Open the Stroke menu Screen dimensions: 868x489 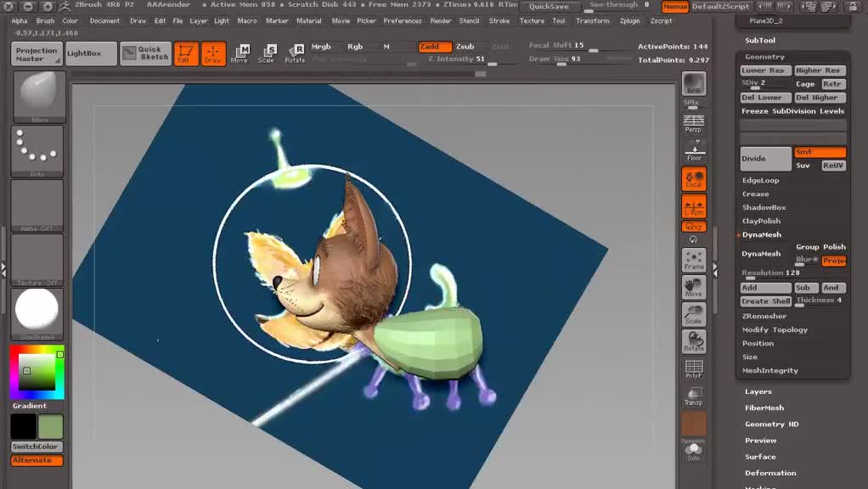(499, 21)
